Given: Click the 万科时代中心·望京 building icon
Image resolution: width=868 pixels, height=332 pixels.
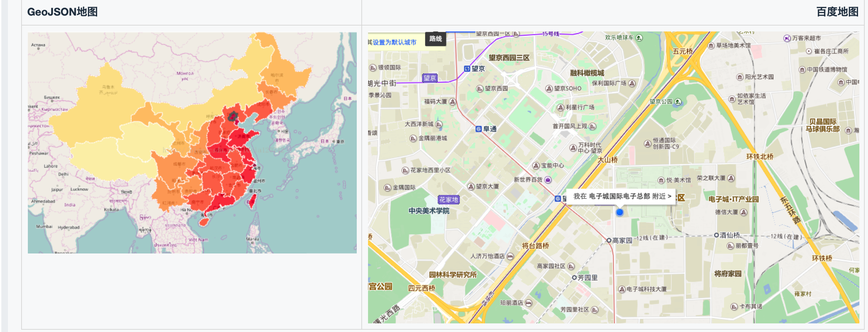Looking at the screenshot, I should coord(573,147).
